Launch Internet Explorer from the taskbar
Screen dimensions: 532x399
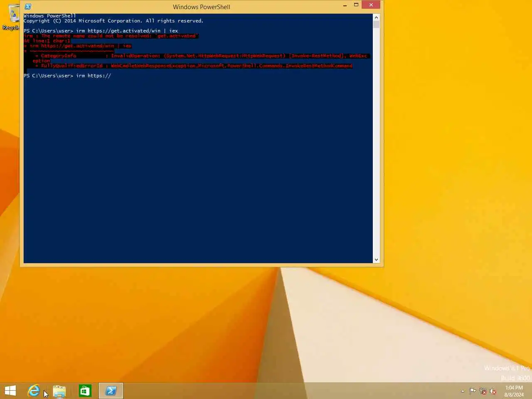click(x=34, y=391)
